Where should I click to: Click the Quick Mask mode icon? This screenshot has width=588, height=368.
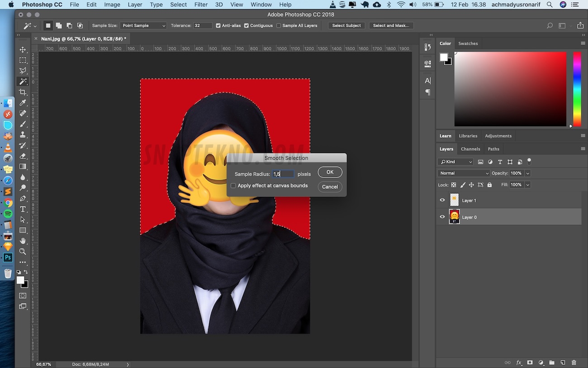click(x=23, y=296)
